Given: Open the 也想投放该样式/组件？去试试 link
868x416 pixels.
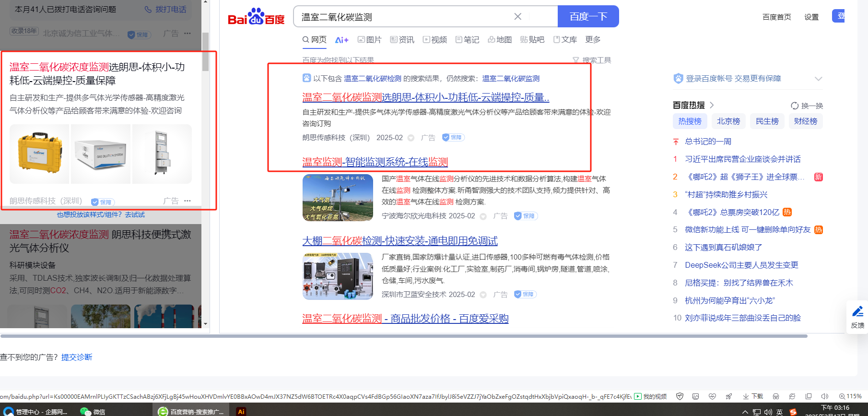Looking at the screenshot, I should coord(101,214).
